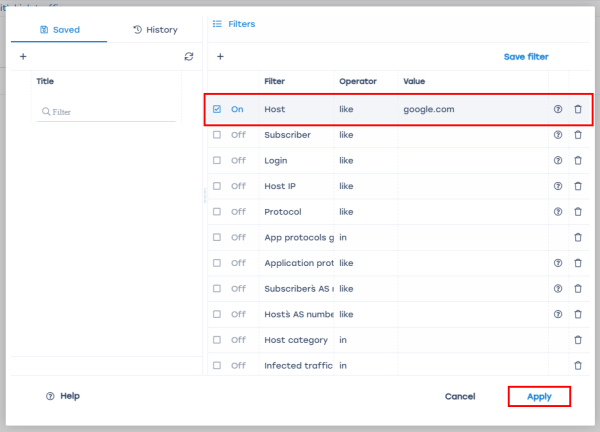Click the Apply button
Image resolution: width=600 pixels, height=432 pixels.
click(x=539, y=396)
